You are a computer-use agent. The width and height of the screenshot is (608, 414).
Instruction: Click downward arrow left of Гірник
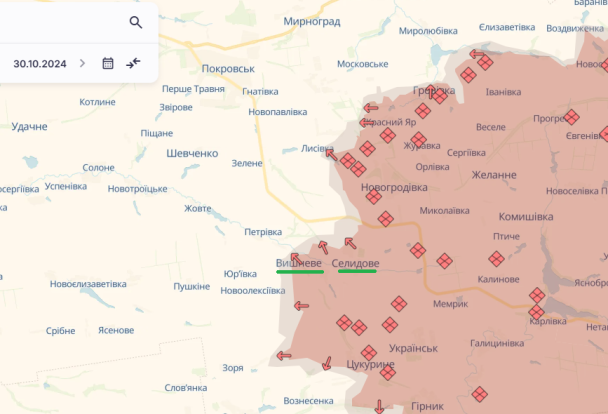(x=379, y=407)
